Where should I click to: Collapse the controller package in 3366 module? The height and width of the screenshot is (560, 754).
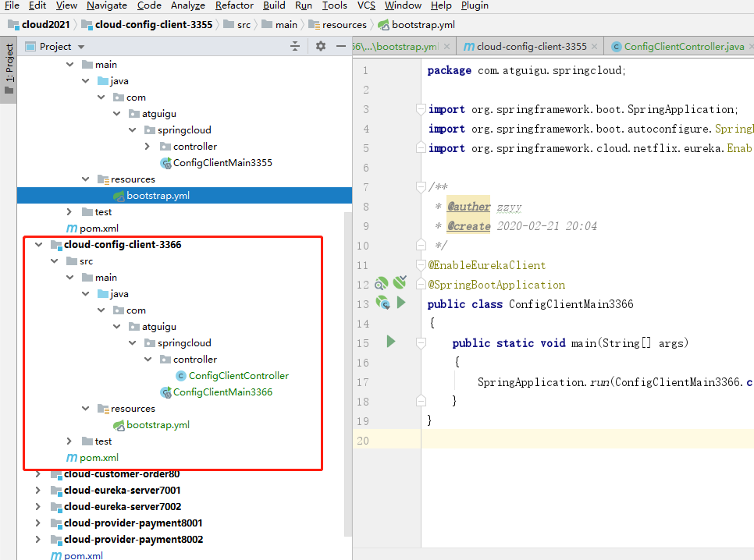148,359
